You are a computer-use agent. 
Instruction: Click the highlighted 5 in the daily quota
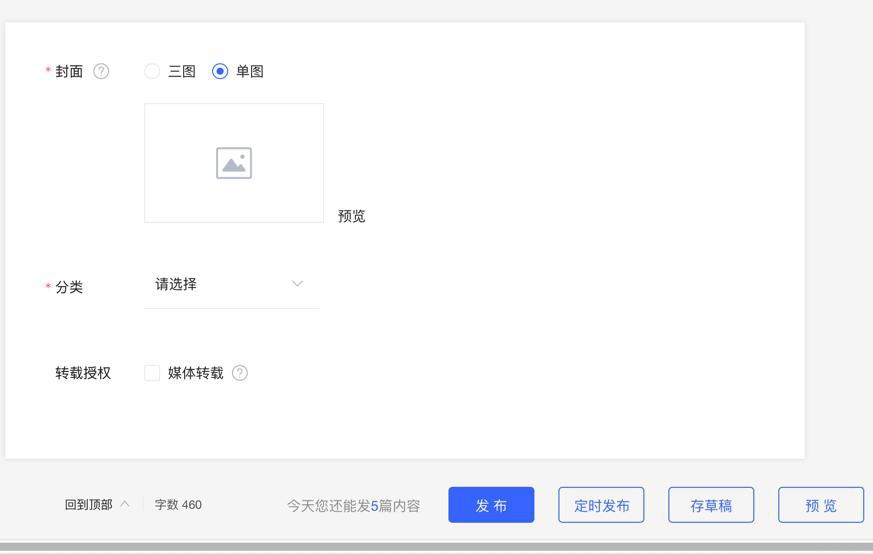coord(375,506)
